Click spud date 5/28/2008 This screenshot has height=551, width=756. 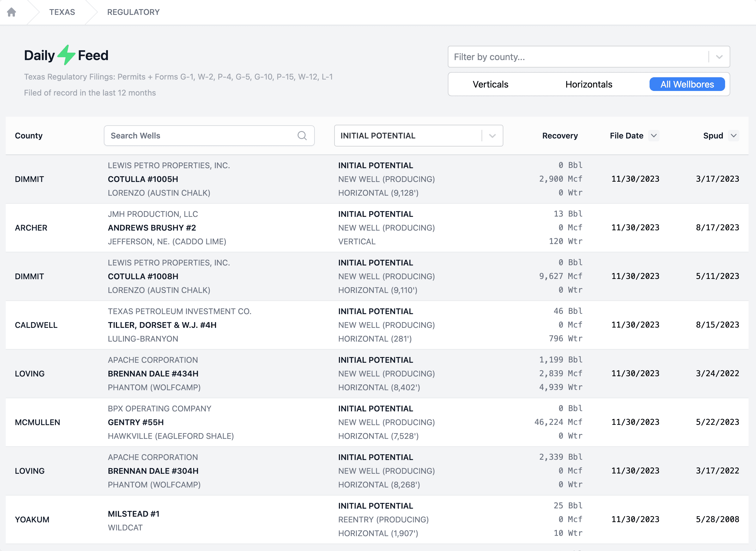(717, 520)
